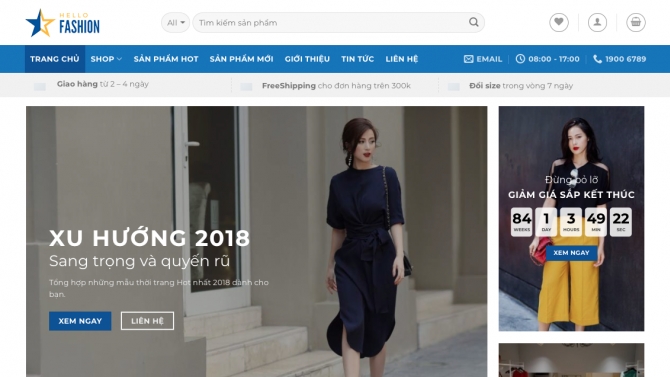Click the search magnifier icon
Image resolution: width=670 pixels, height=377 pixels.
pos(473,22)
